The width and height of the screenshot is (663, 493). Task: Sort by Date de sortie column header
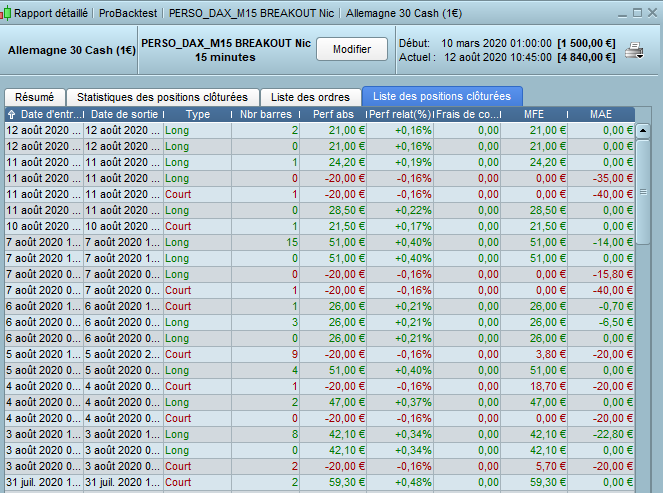124,115
